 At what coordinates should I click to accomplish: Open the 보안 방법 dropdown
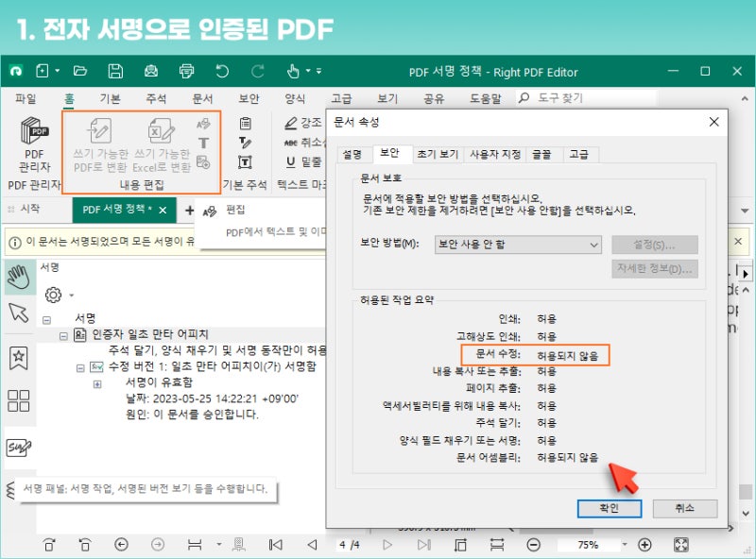593,245
